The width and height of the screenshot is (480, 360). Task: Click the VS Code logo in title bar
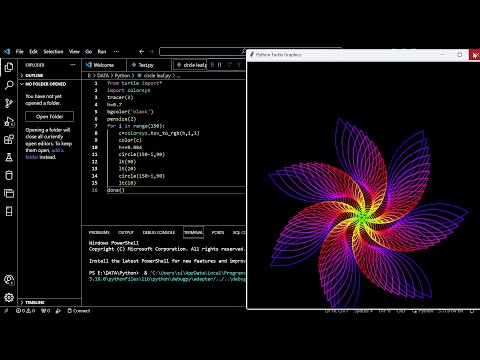(7, 51)
